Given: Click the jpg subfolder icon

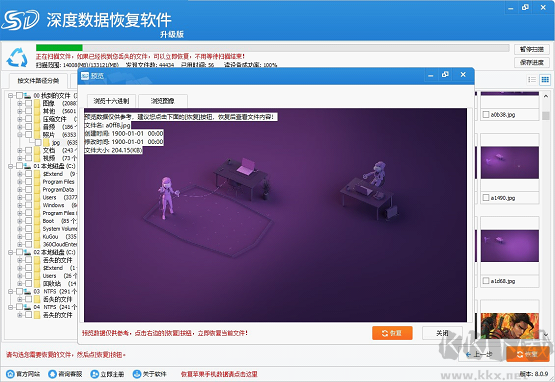Looking at the screenshot, I should (x=46, y=143).
